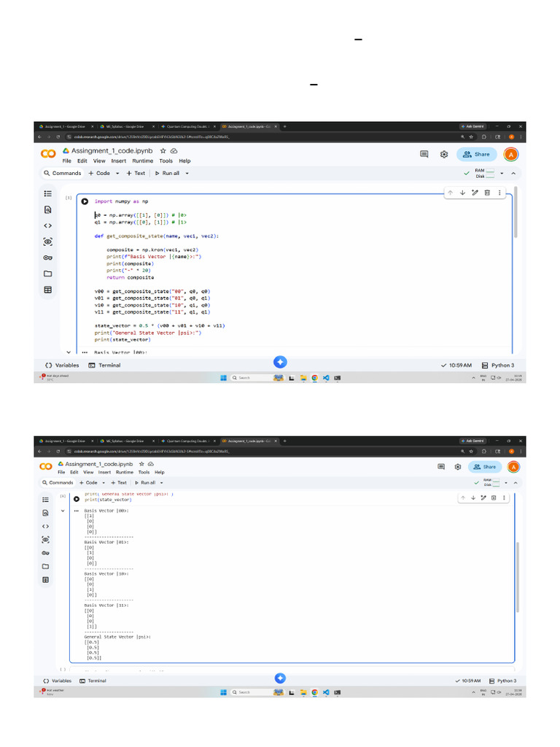
Task: Click Share button in upper screenshot
Action: [477, 155]
